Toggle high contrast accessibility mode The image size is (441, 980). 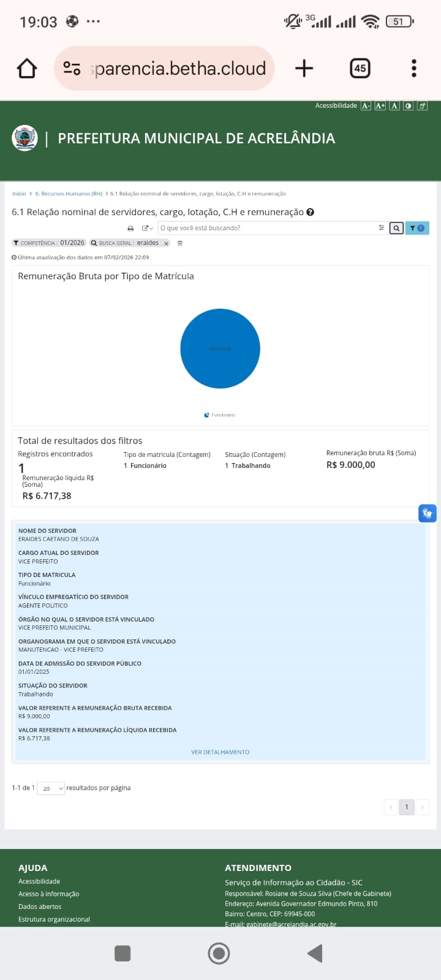click(x=408, y=106)
